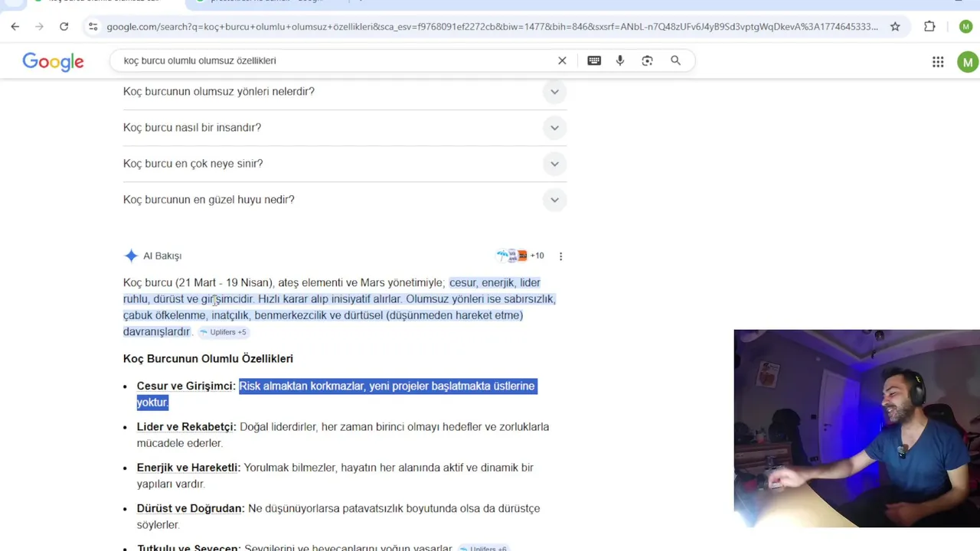Screen dimensions: 980x551
Task: Show the +10 AI overview sources
Action: pyautogui.click(x=521, y=256)
